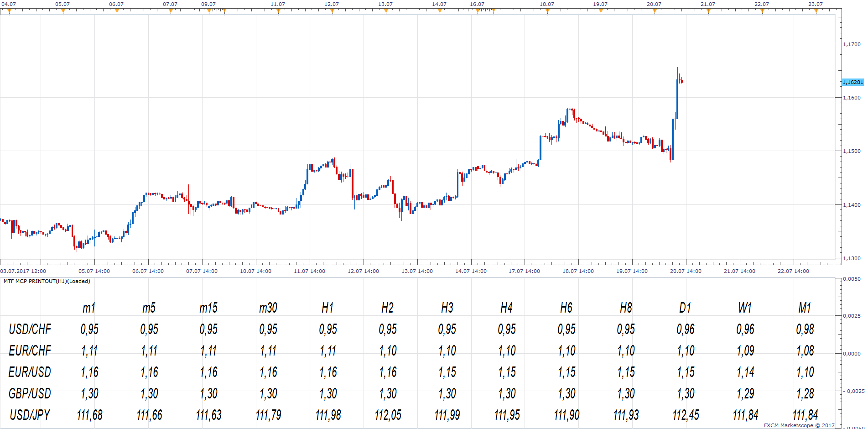
Task: Select the H4 column header
Action: pos(506,308)
